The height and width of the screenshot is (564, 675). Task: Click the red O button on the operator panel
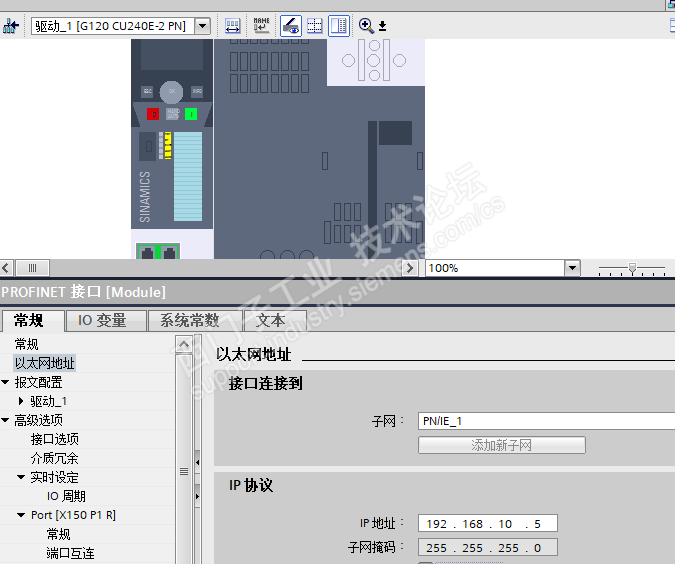click(x=153, y=114)
